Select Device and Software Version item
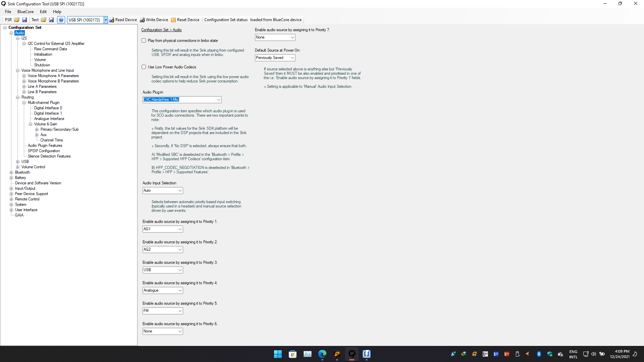 [x=38, y=183]
